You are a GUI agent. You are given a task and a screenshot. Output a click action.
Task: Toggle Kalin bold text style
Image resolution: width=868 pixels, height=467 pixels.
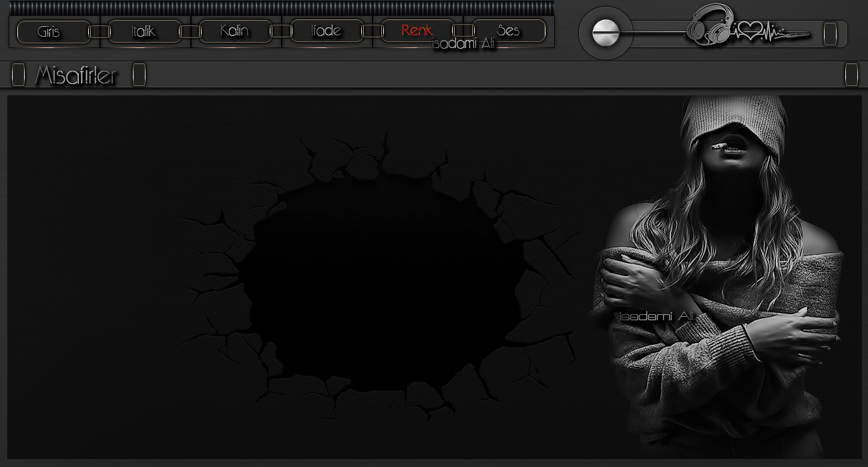coord(235,31)
